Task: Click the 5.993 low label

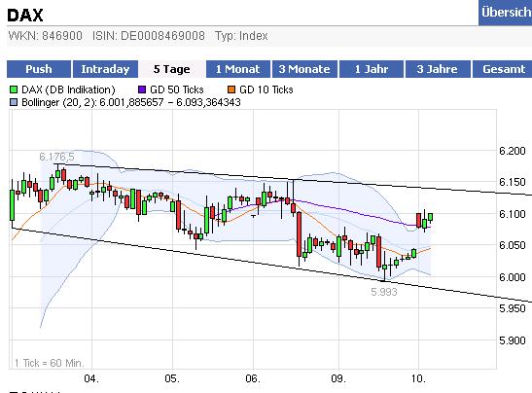Action: [x=384, y=292]
